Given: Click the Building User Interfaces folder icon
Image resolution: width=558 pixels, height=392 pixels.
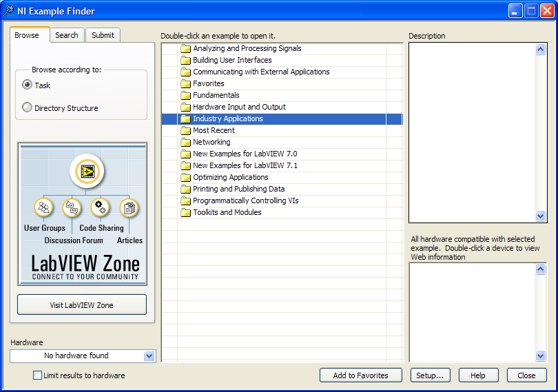Looking at the screenshot, I should pos(185,60).
